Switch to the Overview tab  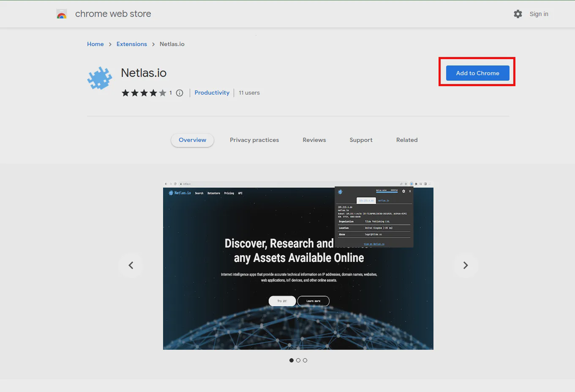(x=192, y=140)
